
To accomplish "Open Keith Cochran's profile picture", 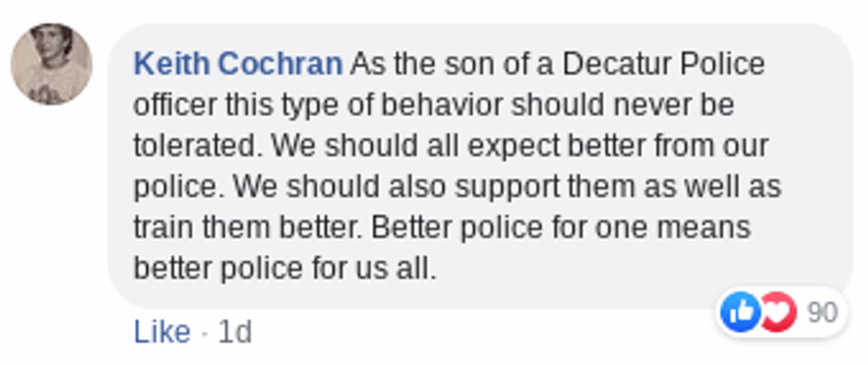I will tap(51, 65).
